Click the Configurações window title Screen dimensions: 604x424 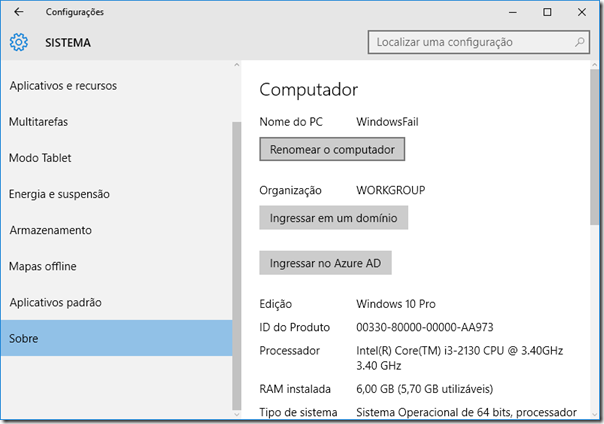pos(75,12)
